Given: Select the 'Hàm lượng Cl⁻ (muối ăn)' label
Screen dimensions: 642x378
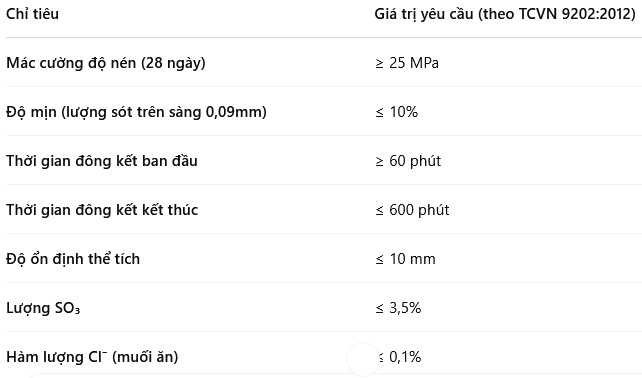Looking at the screenshot, I should (92, 357).
